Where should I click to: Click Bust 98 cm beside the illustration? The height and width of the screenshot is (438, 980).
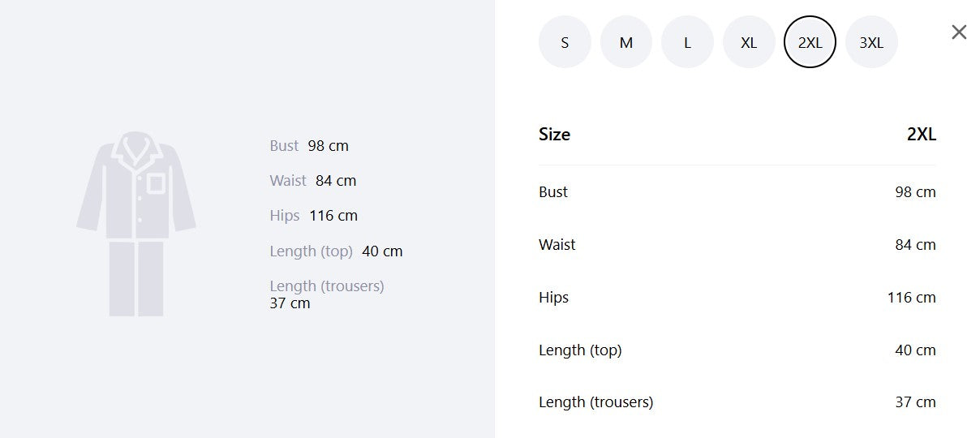[309, 146]
